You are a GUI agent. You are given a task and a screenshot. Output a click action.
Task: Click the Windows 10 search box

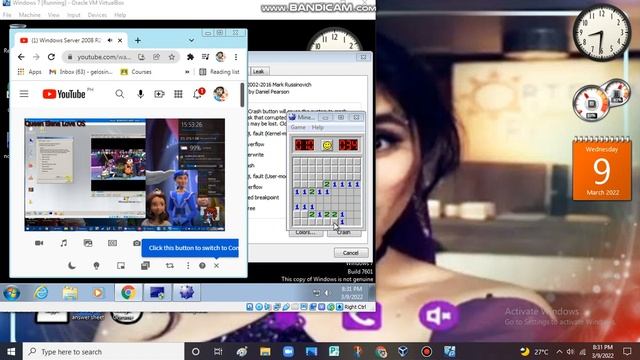104,351
